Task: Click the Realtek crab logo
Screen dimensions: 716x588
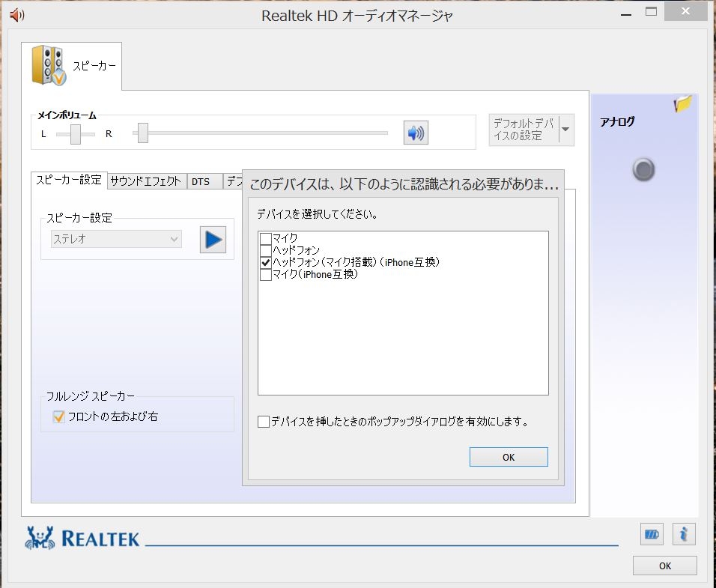Action: [x=40, y=538]
